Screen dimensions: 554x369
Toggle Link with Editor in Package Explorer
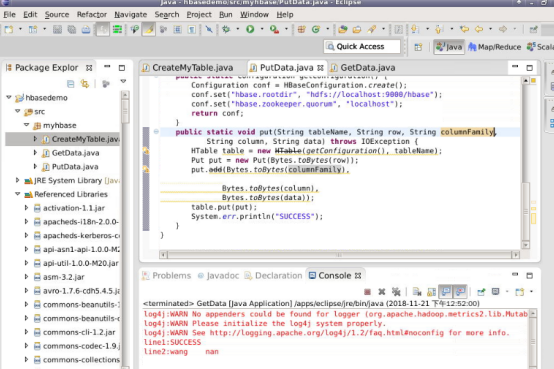click(85, 84)
